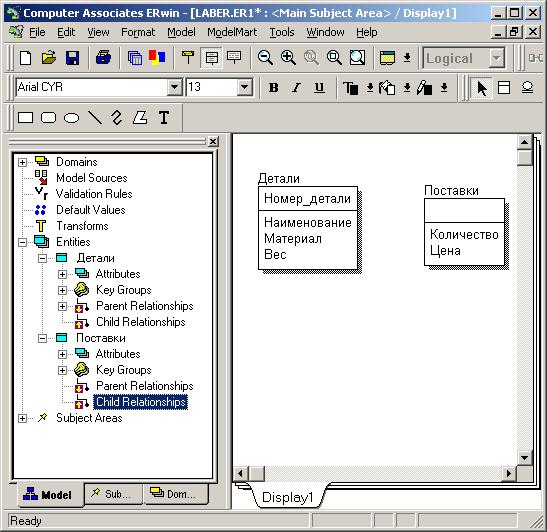Click the Номер_детали key attribute
Image resolution: width=547 pixels, height=532 pixels.
(307, 198)
